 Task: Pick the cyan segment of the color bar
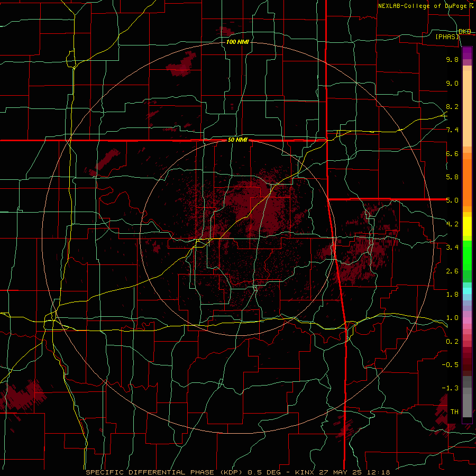coord(467,291)
